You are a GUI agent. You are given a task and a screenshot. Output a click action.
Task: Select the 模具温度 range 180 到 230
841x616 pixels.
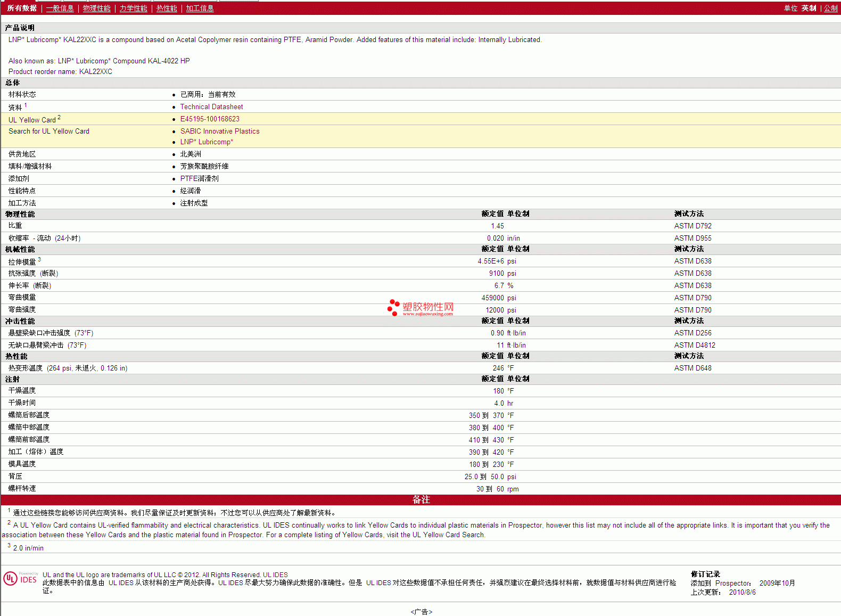tap(486, 465)
